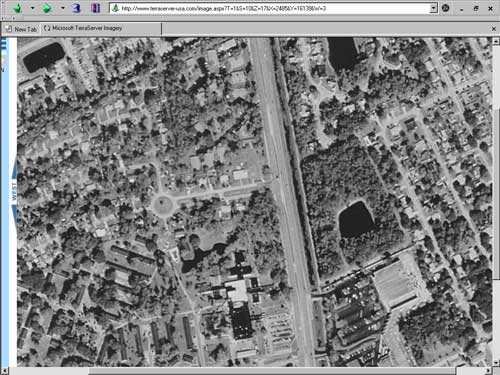Expand the address bar URL dropdown
Viewport: 500px width, 375px height.
click(x=433, y=8)
